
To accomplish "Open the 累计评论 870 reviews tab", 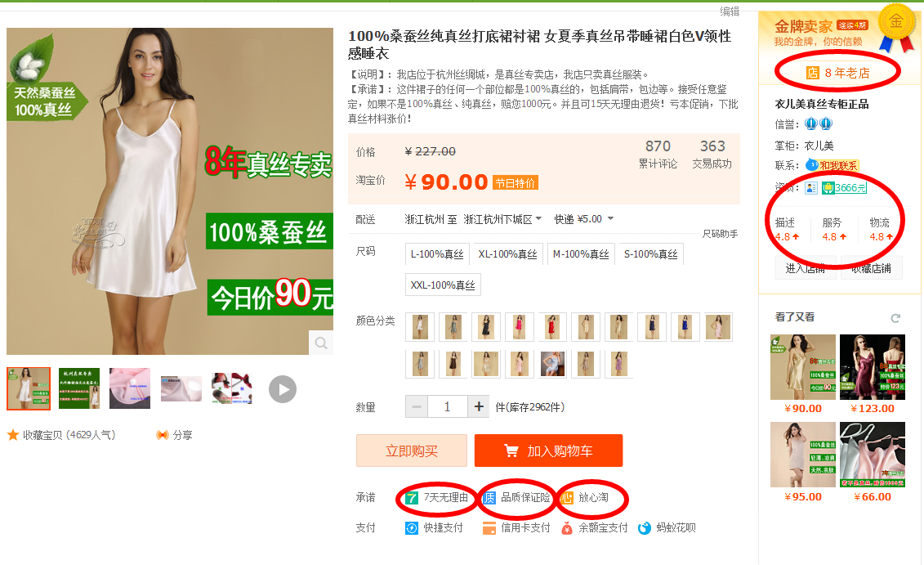I will point(658,154).
